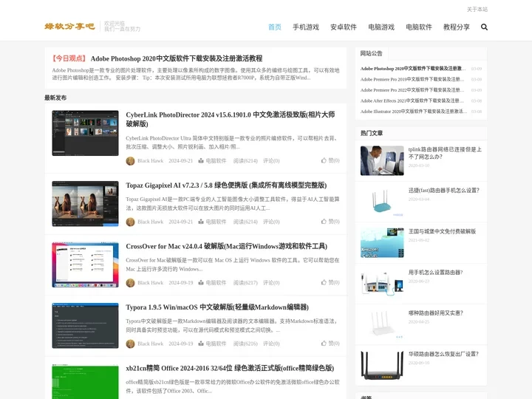Click 王国与城堡 game thumbnail
The width and height of the screenshot is (532, 399).
pyautogui.click(x=382, y=242)
